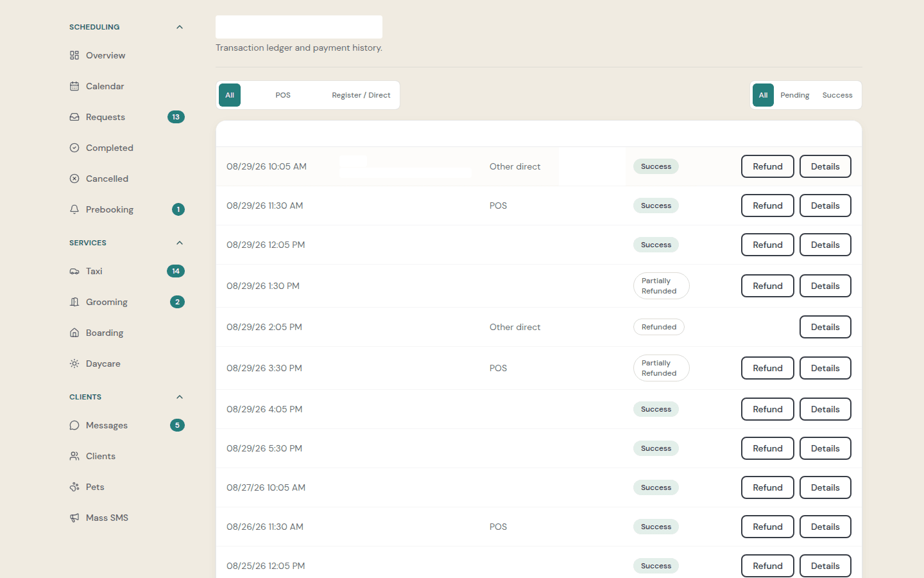The image size is (924, 578).
Task: Click the Cancelled x-circle icon
Action: point(74,179)
